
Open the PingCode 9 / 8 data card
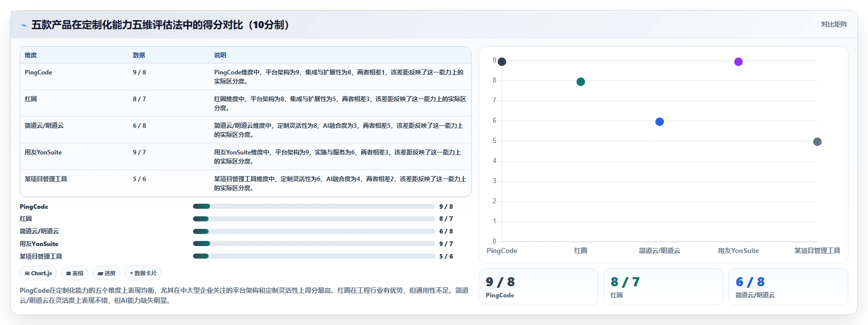point(538,287)
